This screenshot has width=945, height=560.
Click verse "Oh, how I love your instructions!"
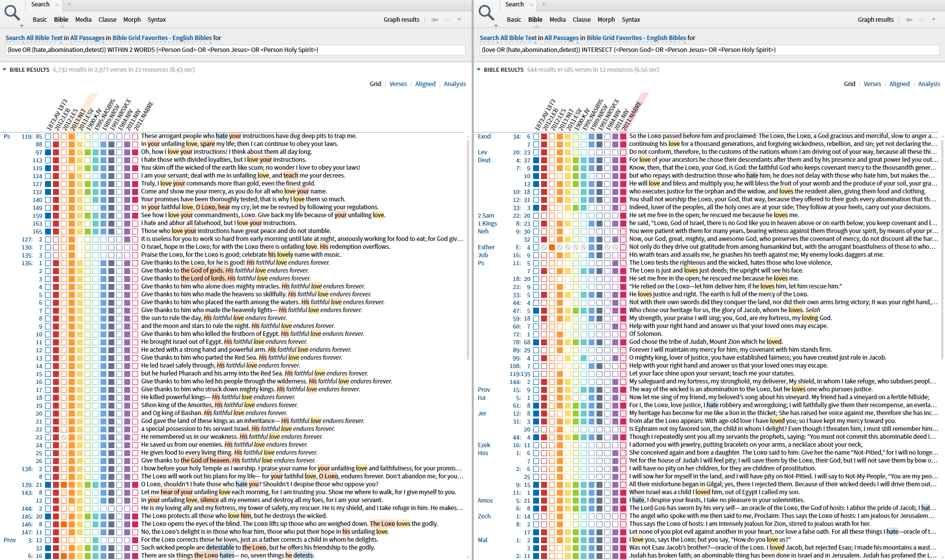(x=227, y=152)
